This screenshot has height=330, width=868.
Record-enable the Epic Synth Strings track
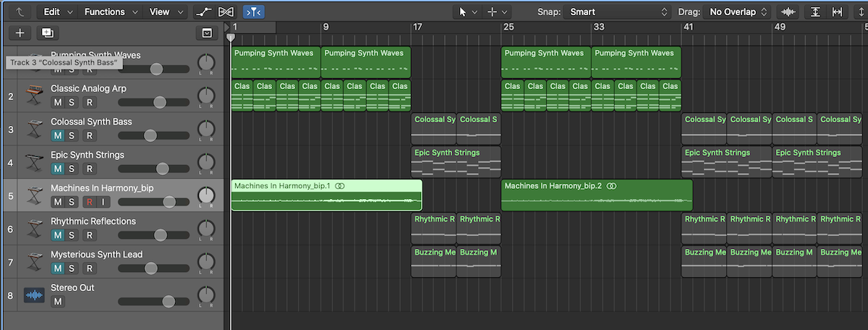(90, 169)
